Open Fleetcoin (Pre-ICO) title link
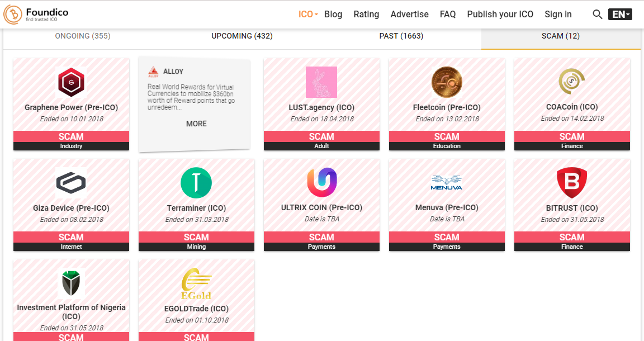This screenshot has width=644, height=341. [447, 108]
